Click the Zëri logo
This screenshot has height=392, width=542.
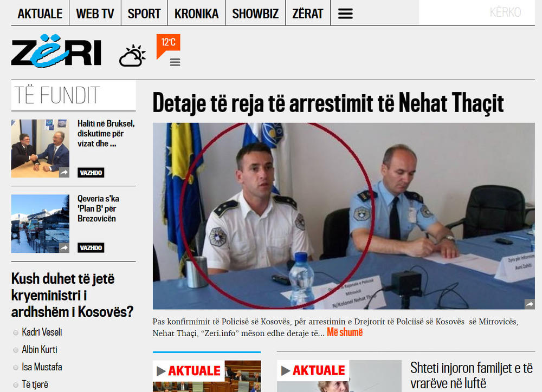tap(56, 50)
